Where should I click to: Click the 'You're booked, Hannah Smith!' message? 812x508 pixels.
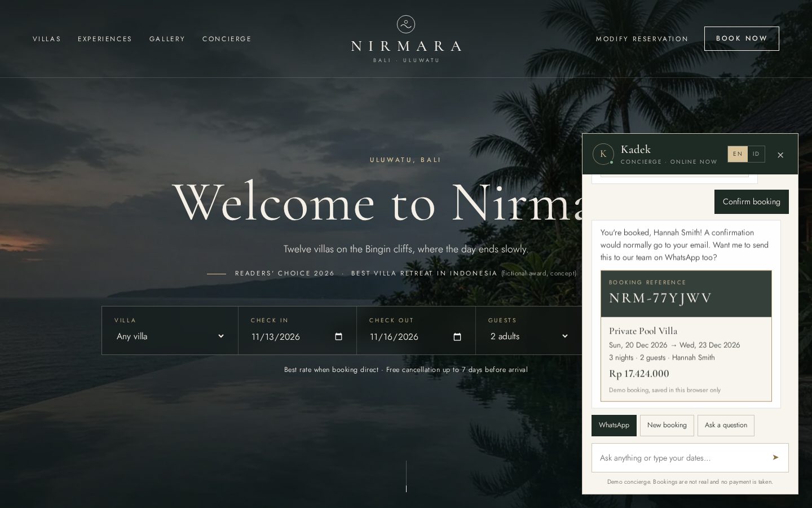pyautogui.click(x=685, y=245)
